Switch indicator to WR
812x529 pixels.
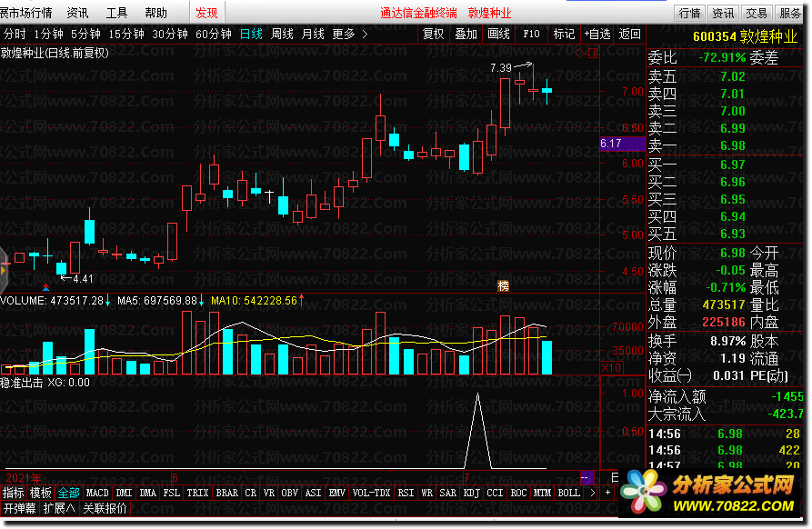pyautogui.click(x=427, y=493)
